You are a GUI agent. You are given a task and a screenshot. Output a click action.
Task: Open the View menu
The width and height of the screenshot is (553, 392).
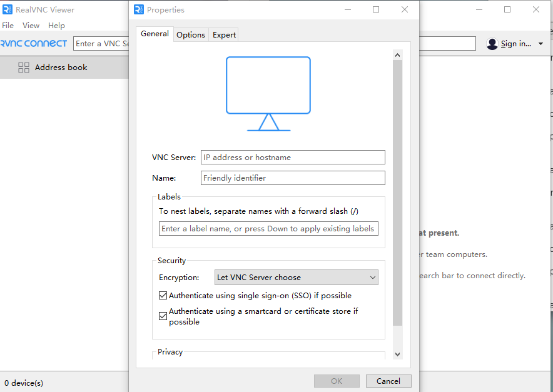(31, 26)
